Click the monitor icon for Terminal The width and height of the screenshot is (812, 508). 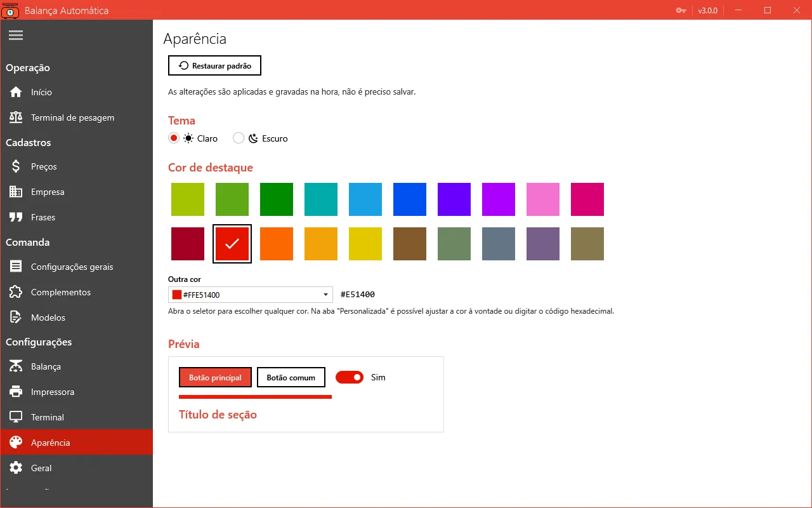[16, 417]
